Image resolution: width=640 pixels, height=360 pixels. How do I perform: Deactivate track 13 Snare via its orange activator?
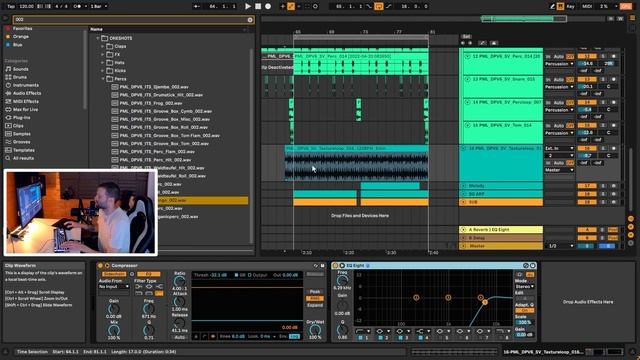(x=587, y=80)
